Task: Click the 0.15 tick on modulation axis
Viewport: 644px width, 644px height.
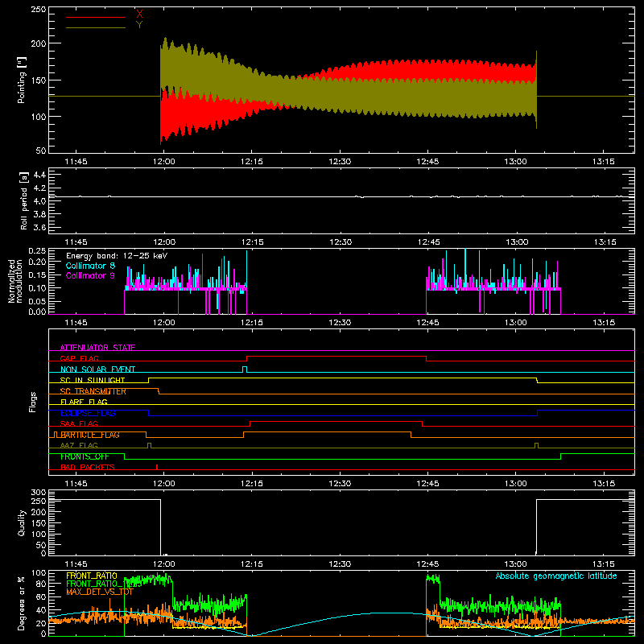Action: (x=37, y=275)
